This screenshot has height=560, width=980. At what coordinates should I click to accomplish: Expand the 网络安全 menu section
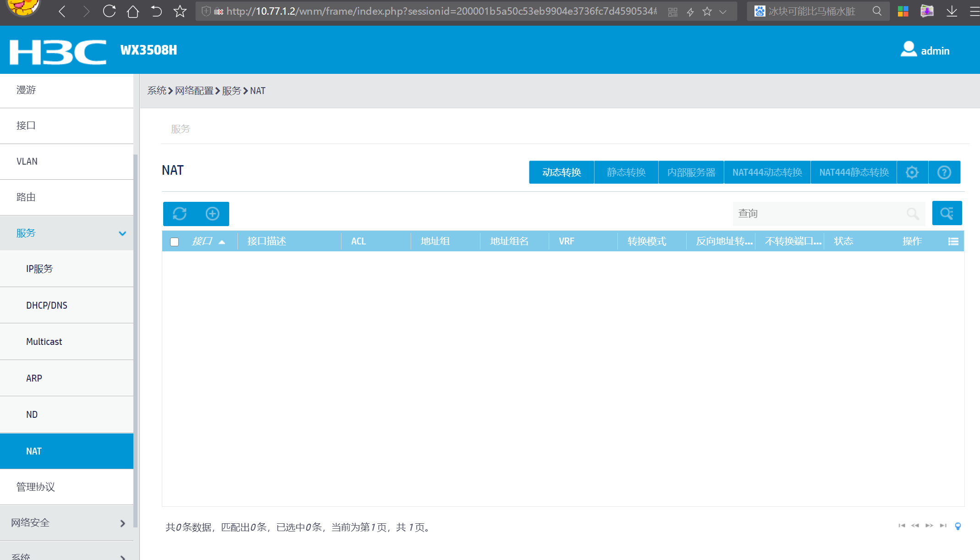pos(122,523)
